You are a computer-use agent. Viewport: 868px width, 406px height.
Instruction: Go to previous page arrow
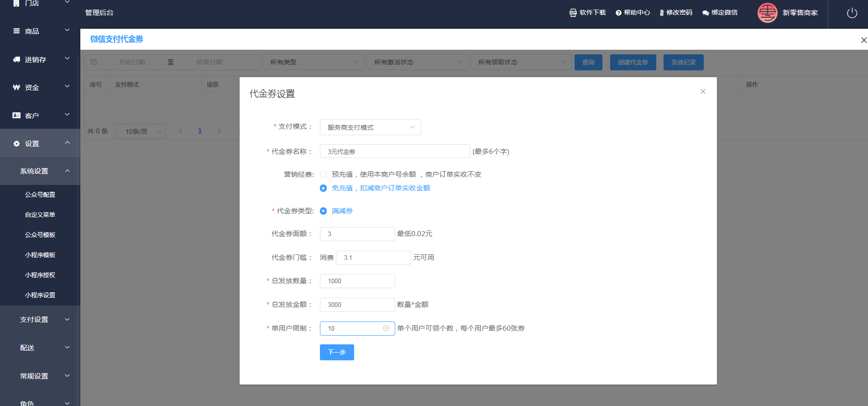coord(181,131)
